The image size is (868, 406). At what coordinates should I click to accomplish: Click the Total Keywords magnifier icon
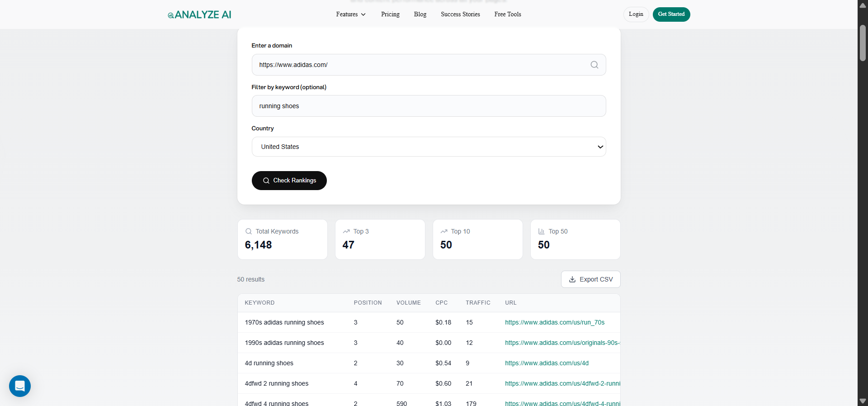(x=249, y=231)
